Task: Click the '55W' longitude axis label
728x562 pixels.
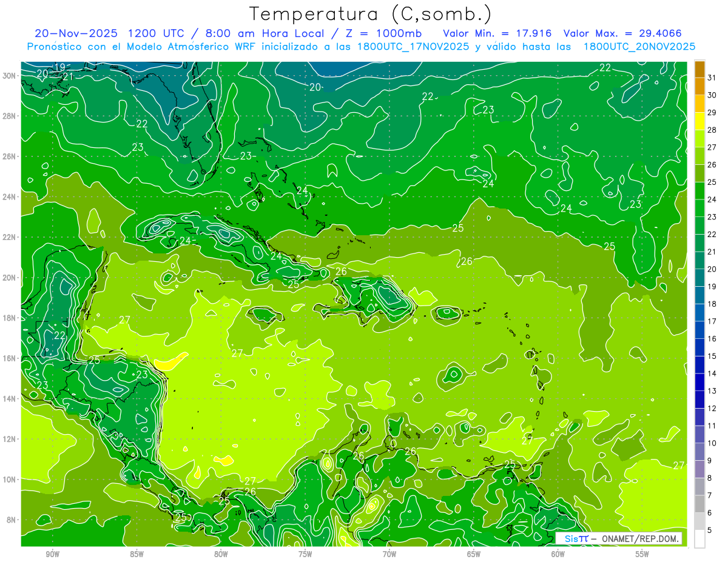Action: [642, 554]
